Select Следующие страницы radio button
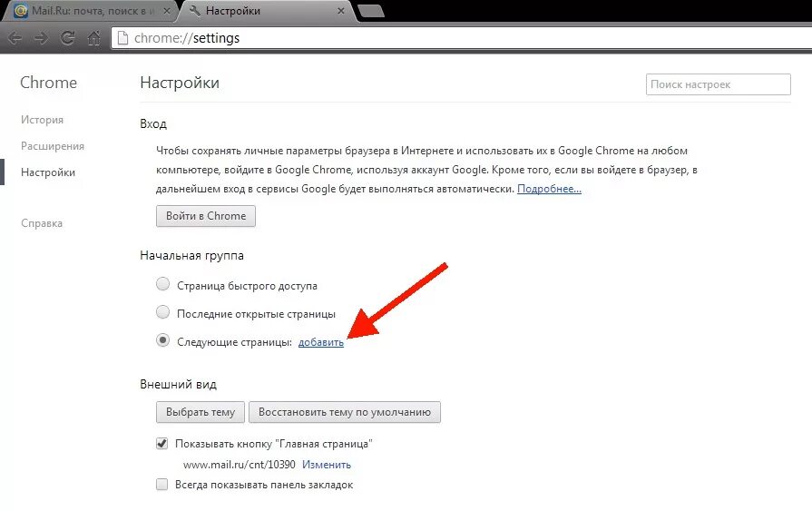Screen dimensions: 812x511 click(162, 340)
